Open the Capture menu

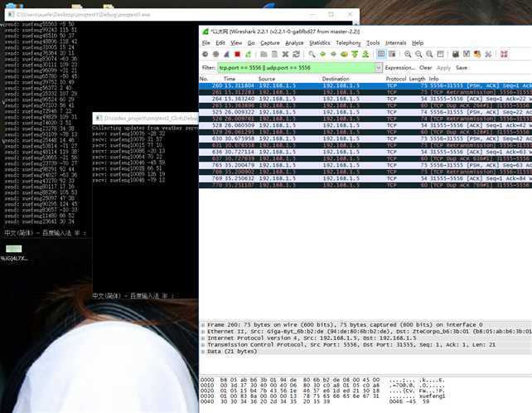click(270, 43)
